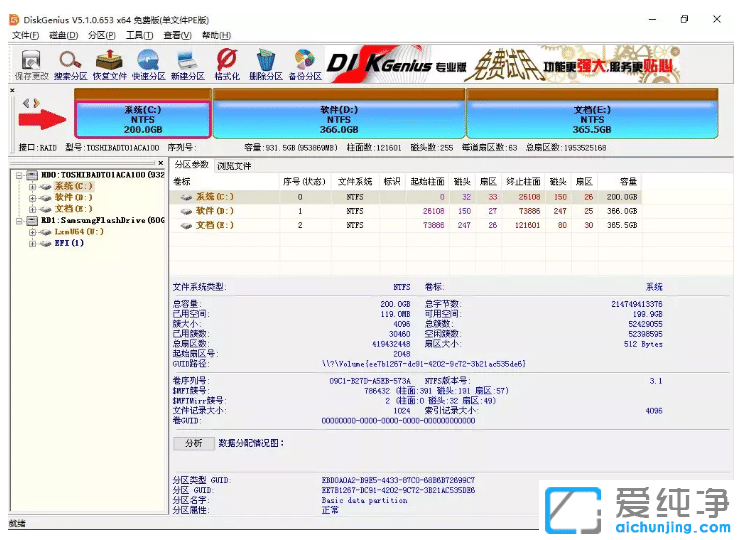Open the 搜索分区 search partition tool
The width and height of the screenshot is (739, 540).
tap(70, 65)
